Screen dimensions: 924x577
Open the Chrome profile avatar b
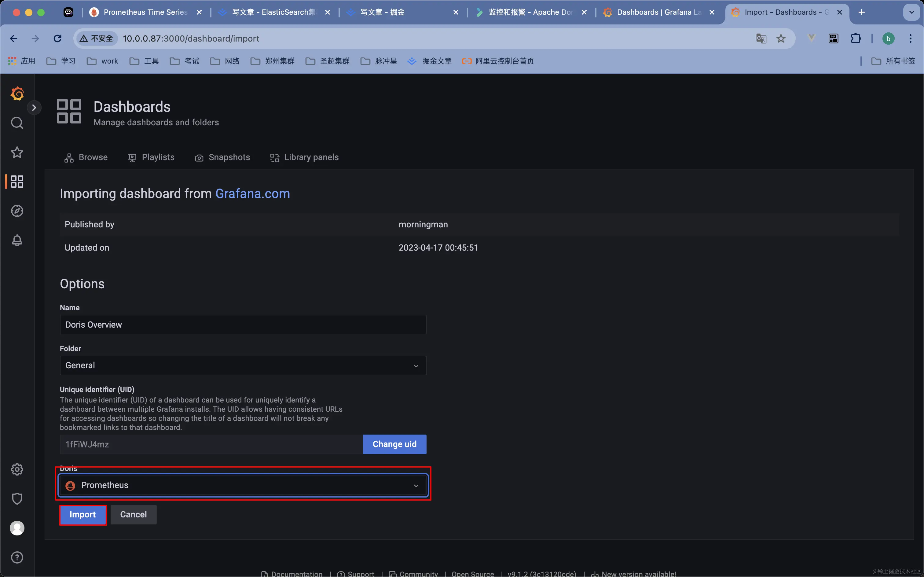889,39
